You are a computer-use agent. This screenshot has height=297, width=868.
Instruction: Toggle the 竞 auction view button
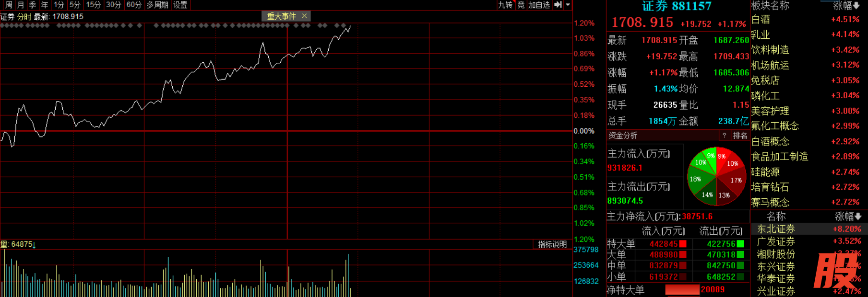pyautogui.click(x=521, y=5)
